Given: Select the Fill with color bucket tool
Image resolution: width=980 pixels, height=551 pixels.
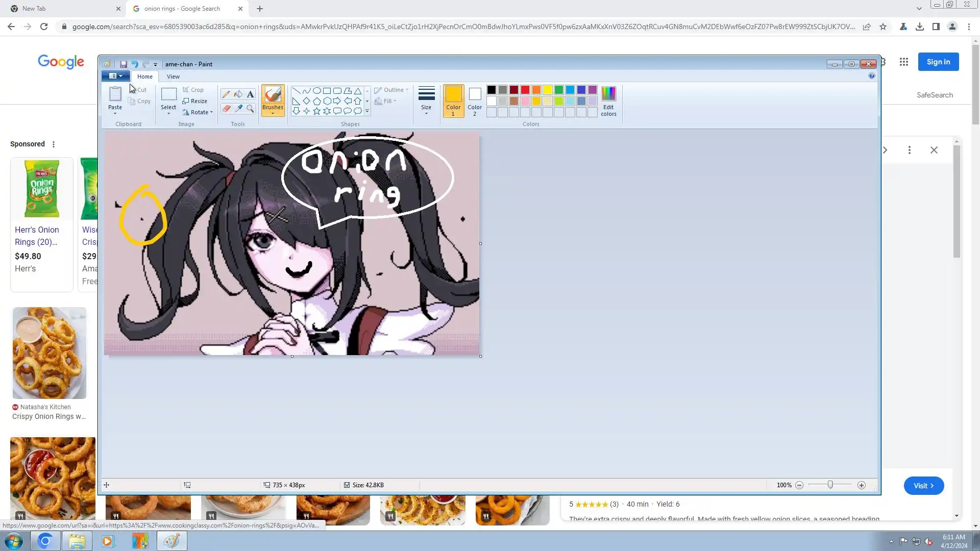Looking at the screenshot, I should coord(238,94).
